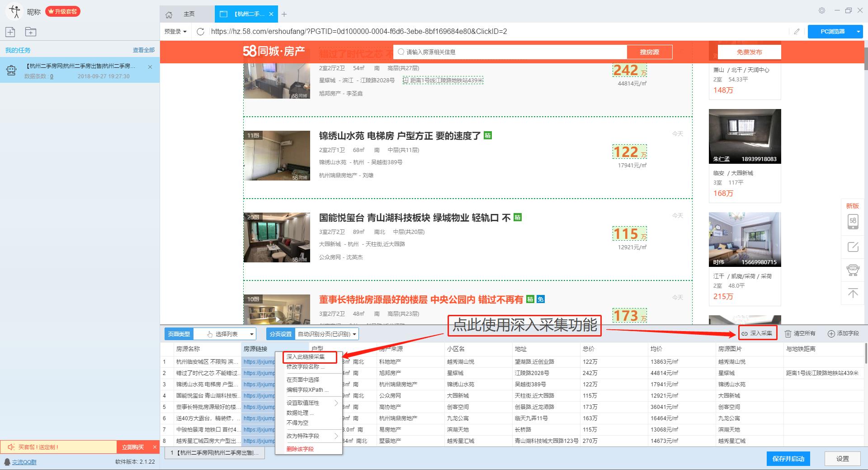Click the 保存并启动 button
Viewport: 868px width, 470px height.
coord(788,458)
